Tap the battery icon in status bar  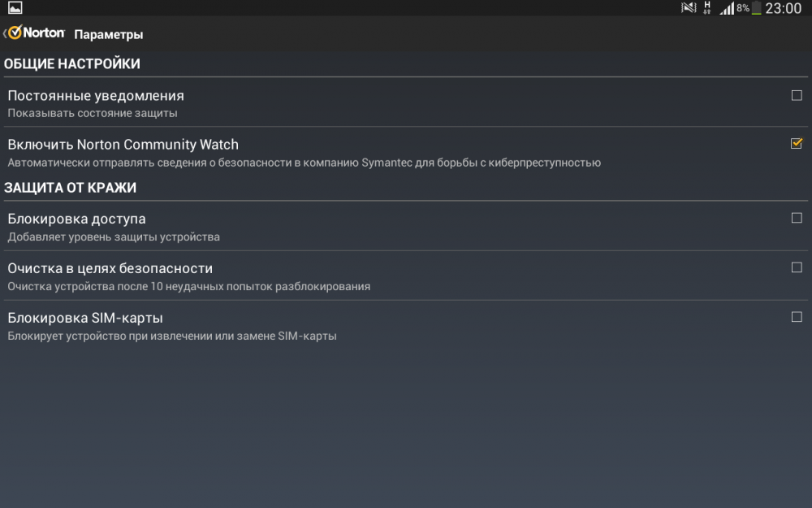coord(757,8)
